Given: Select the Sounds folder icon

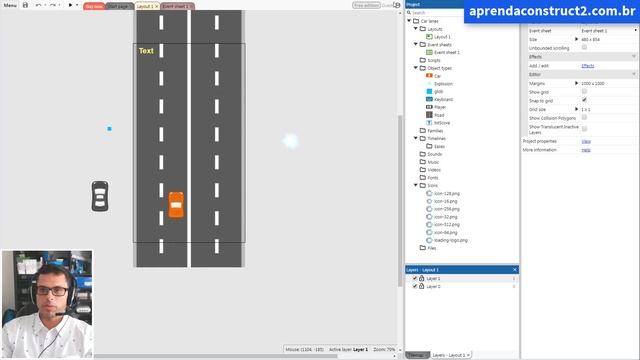Looking at the screenshot, I should pyautogui.click(x=423, y=154).
